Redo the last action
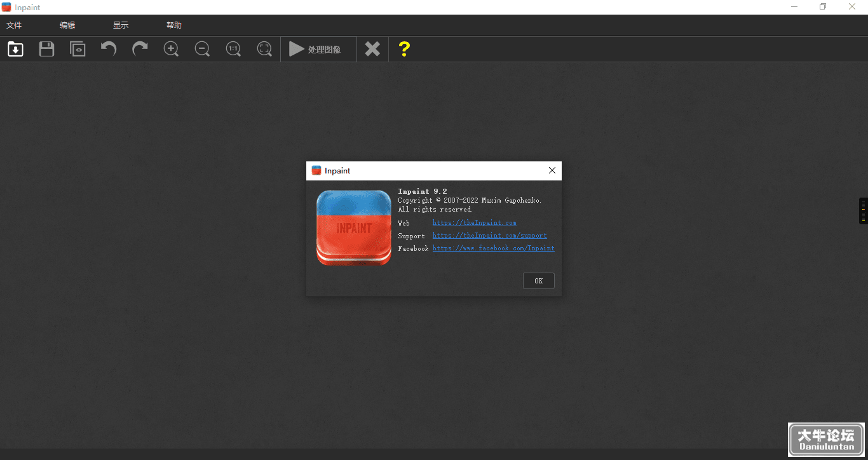 pyautogui.click(x=140, y=49)
